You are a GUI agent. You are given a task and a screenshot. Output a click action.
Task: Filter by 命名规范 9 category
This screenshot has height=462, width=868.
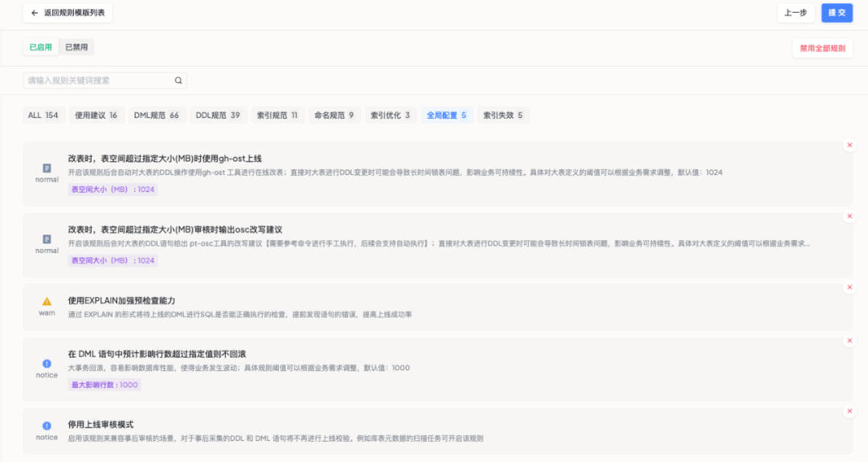[334, 115]
